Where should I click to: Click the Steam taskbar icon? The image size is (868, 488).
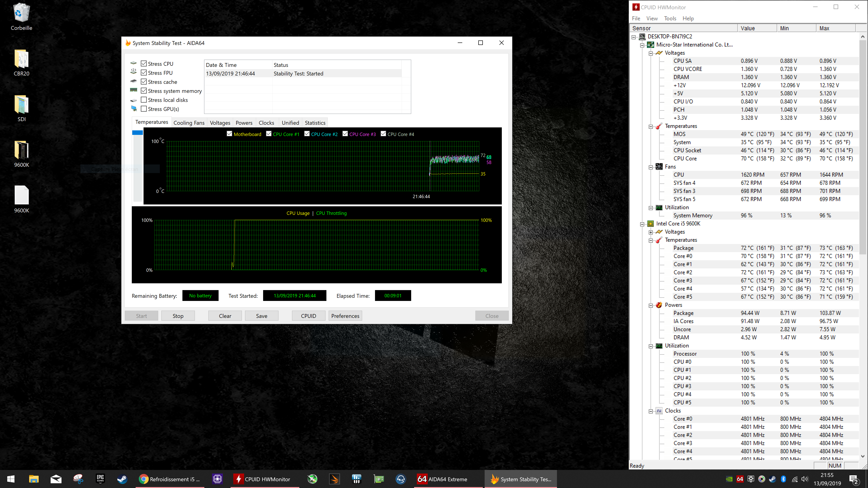(122, 479)
